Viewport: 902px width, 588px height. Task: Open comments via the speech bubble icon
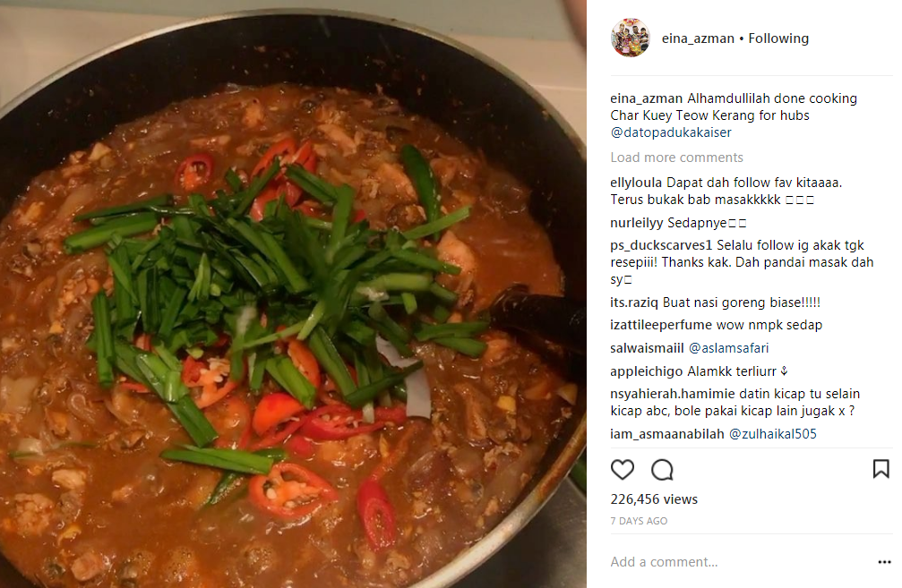(662, 470)
